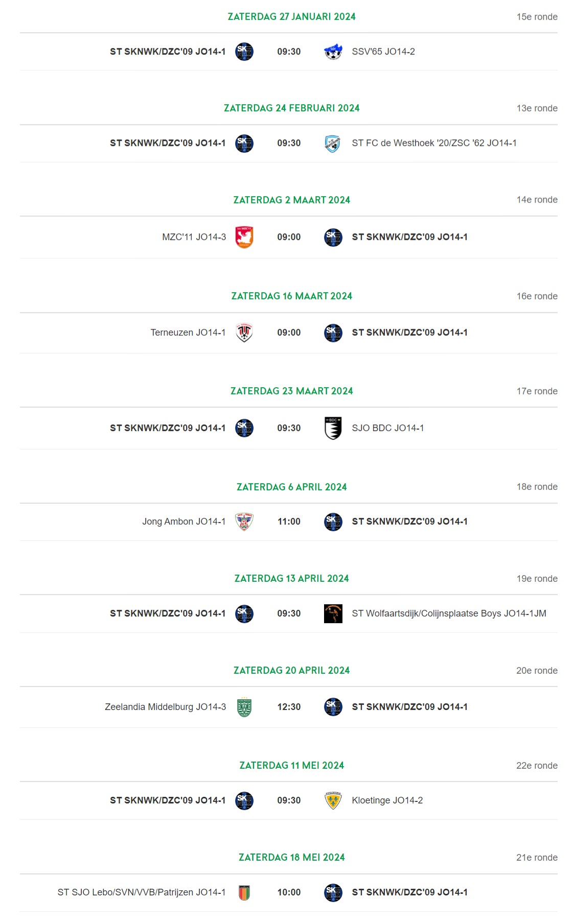Open ST SJO Lebo/SVN/VVB/Patrijzen JO14-1 link

click(x=142, y=892)
